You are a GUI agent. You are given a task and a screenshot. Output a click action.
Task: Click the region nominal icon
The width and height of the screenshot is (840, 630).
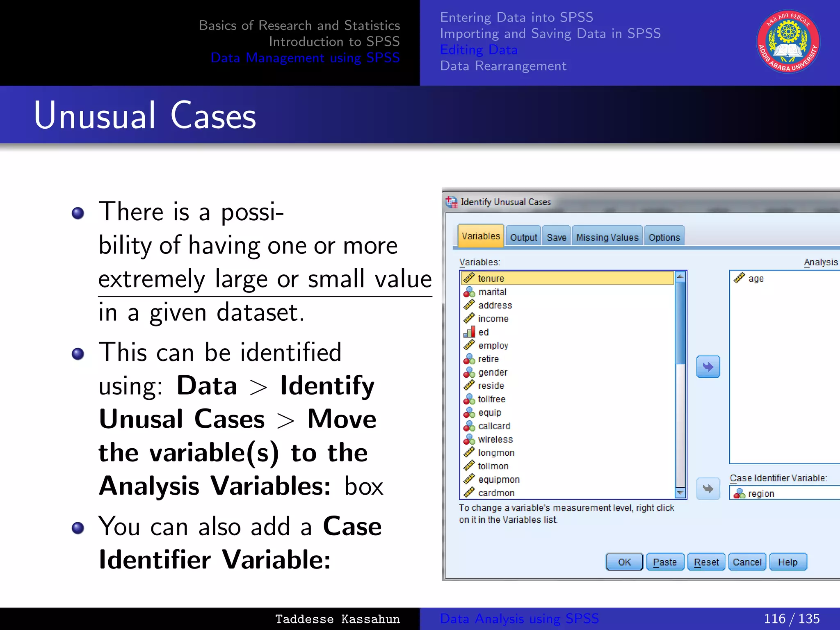coord(739,493)
